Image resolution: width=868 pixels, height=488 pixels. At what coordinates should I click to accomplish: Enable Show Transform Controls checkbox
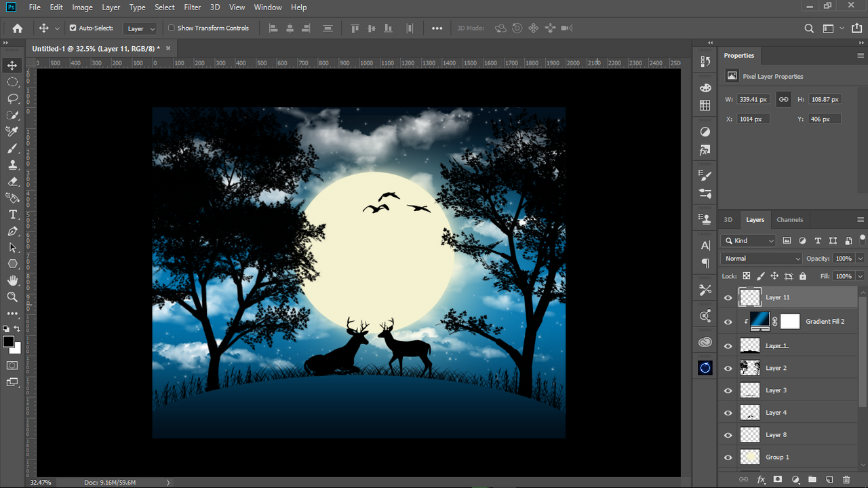pos(172,28)
